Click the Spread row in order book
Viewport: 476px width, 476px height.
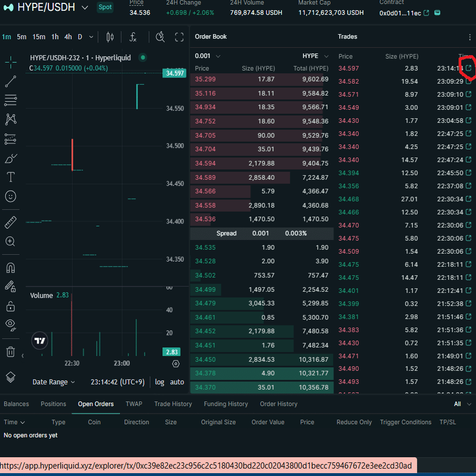point(262,233)
